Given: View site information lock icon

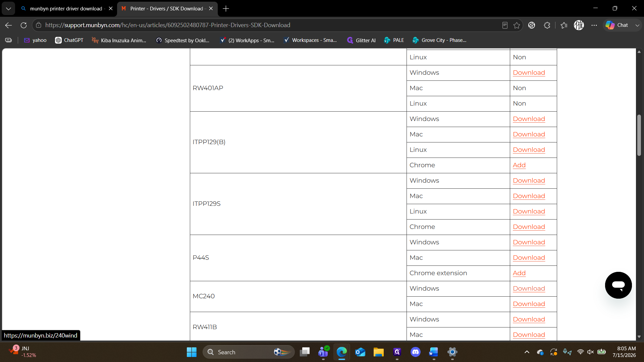Looking at the screenshot, I should click(39, 25).
